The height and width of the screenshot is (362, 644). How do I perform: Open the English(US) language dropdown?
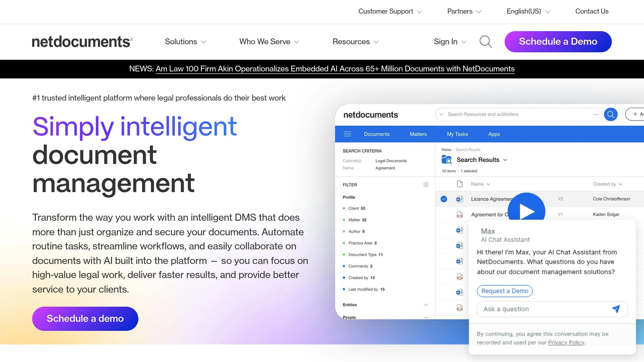[528, 11]
